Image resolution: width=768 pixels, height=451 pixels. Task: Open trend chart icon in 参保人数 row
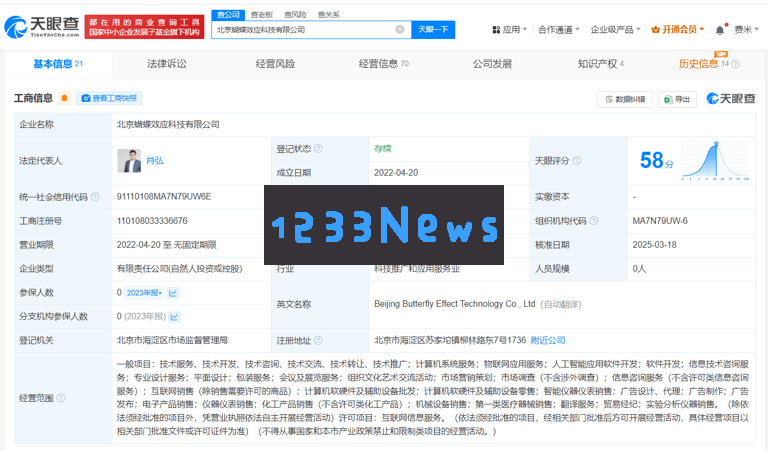coord(173,293)
